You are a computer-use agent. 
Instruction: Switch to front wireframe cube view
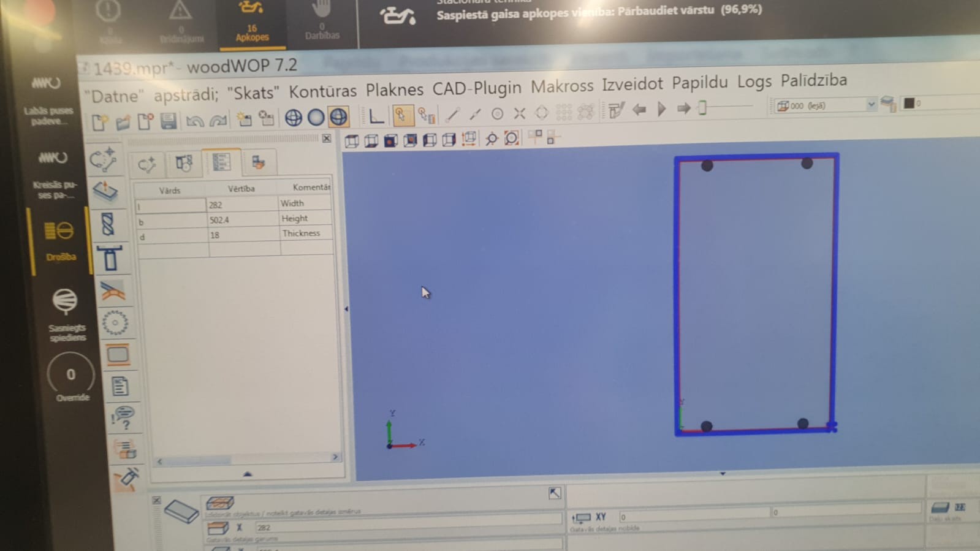pos(352,142)
